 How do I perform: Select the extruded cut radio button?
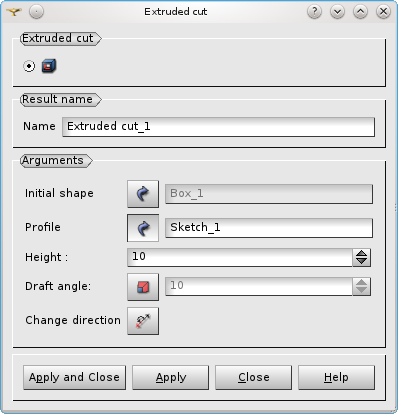pos(29,66)
